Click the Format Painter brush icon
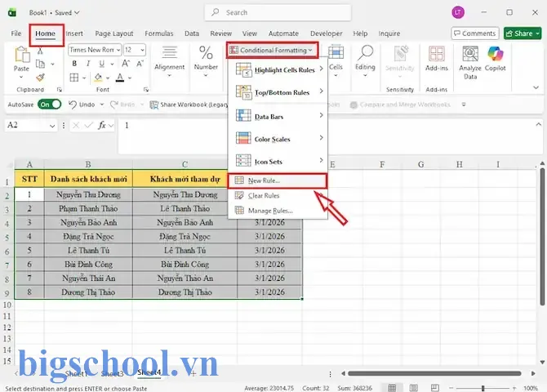 pyautogui.click(x=41, y=77)
